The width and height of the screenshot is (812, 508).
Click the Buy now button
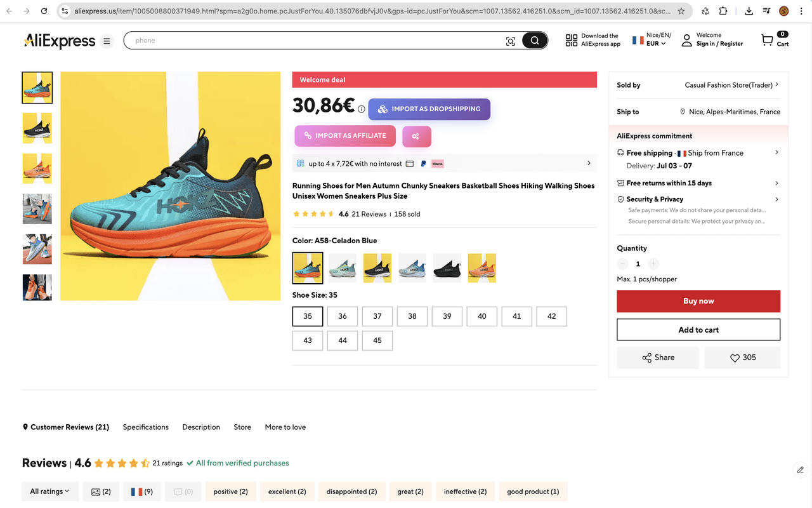698,301
